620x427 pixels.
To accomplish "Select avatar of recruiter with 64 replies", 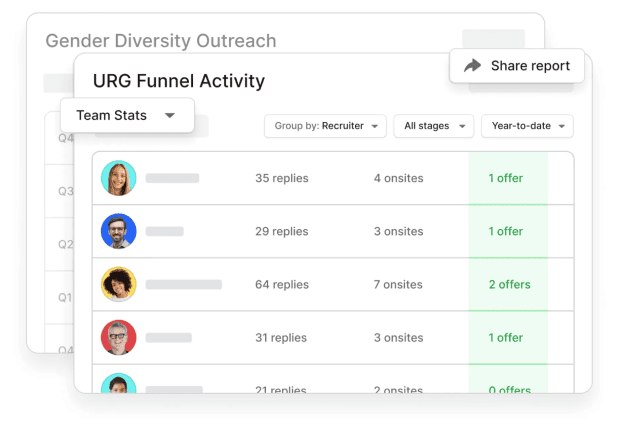I will (x=119, y=284).
